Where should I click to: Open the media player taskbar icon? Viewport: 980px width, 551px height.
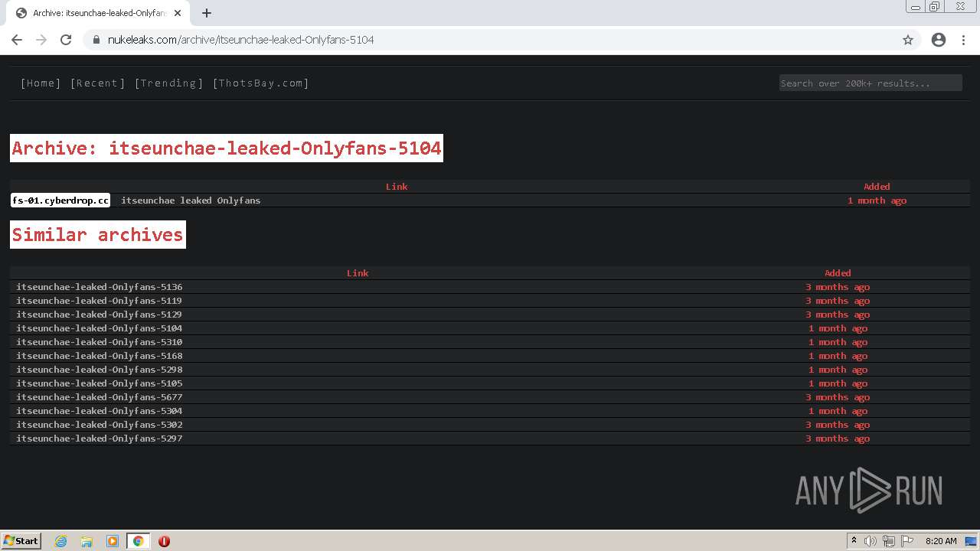113,541
